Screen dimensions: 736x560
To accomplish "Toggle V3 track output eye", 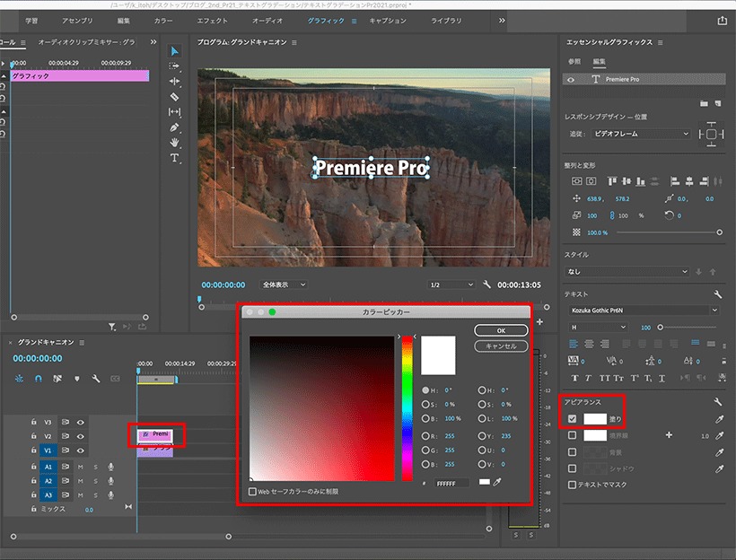I will (81, 422).
